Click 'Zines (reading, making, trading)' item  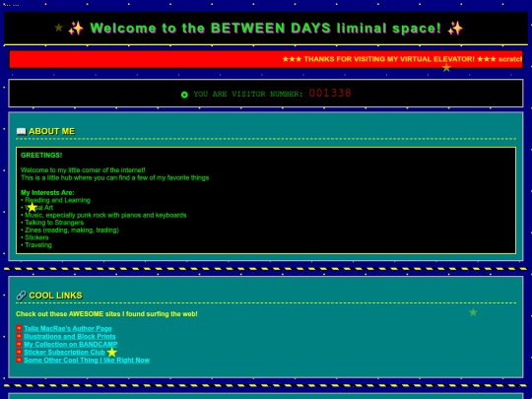click(72, 230)
